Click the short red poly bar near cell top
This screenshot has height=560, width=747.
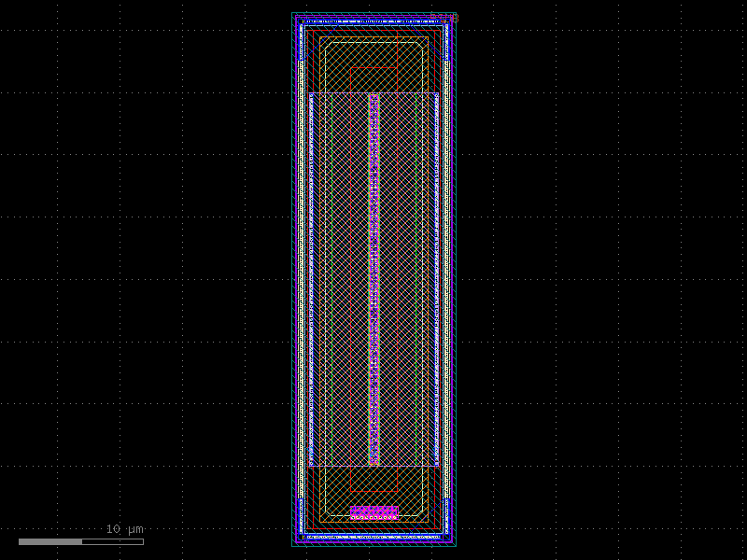coord(373,68)
